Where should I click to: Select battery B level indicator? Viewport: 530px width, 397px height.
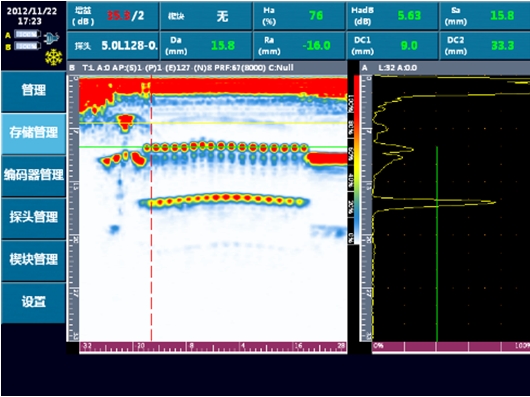click(x=27, y=46)
